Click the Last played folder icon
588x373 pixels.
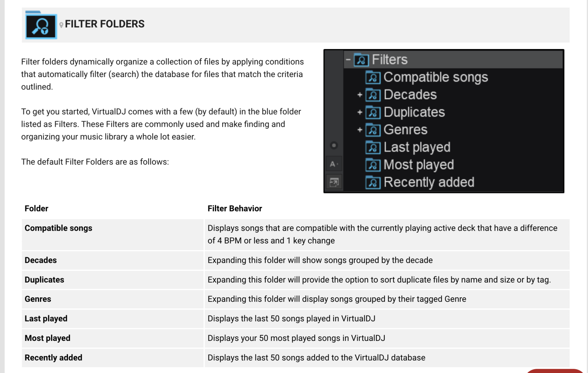373,147
